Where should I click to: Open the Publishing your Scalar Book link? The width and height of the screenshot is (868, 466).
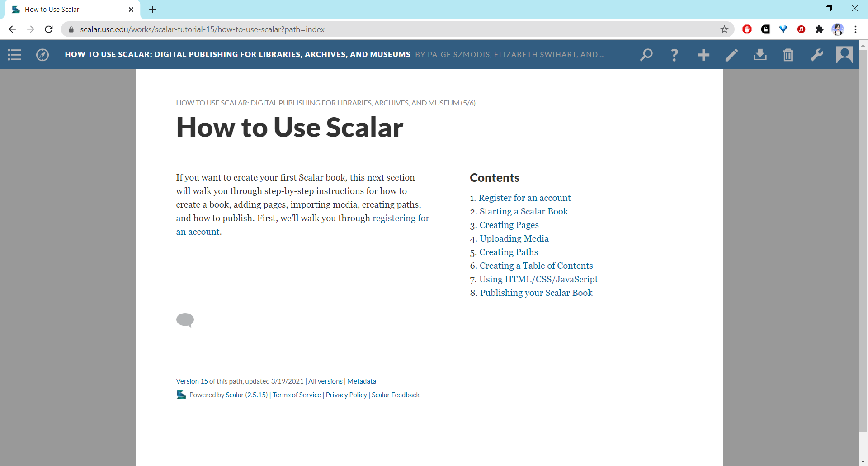[536, 293]
